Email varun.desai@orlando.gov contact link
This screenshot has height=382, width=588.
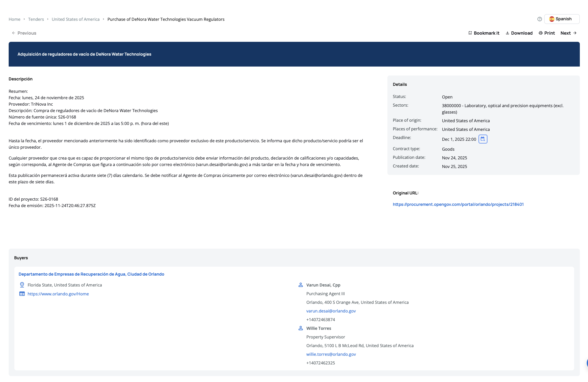(x=331, y=311)
